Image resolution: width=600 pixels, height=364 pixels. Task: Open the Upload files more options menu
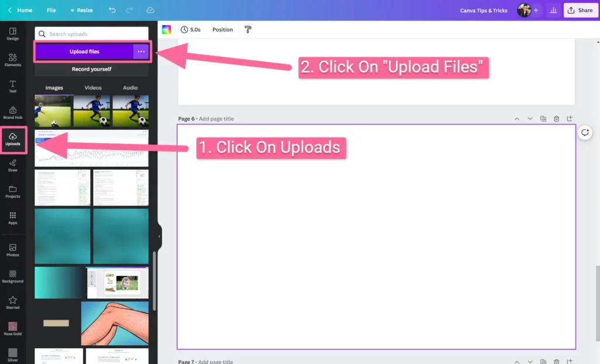pos(141,51)
